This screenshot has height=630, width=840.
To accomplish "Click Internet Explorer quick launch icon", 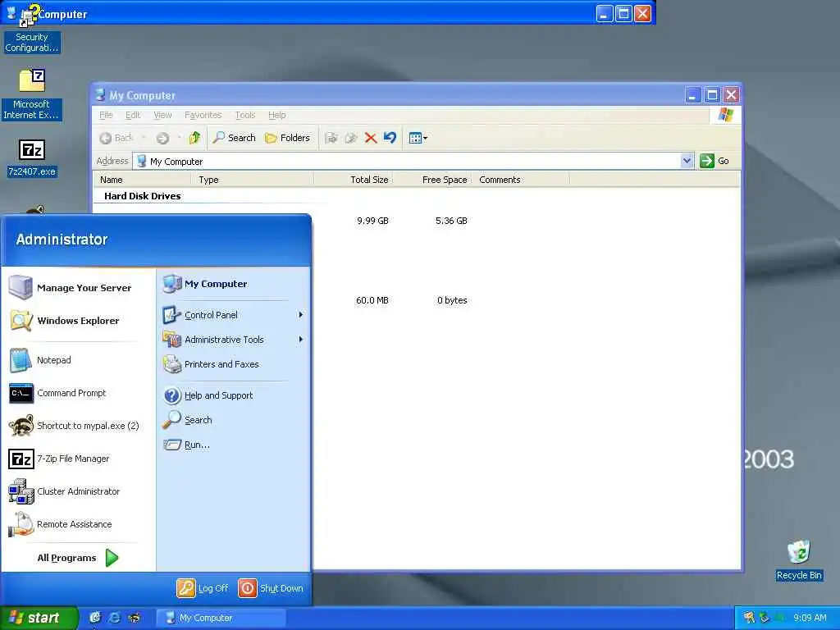I will (x=115, y=618).
